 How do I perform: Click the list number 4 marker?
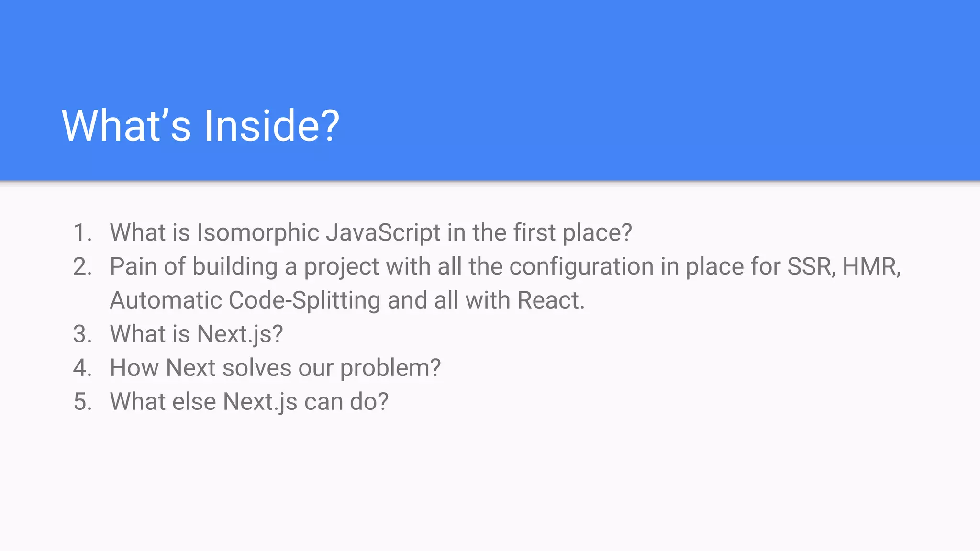[82, 368]
